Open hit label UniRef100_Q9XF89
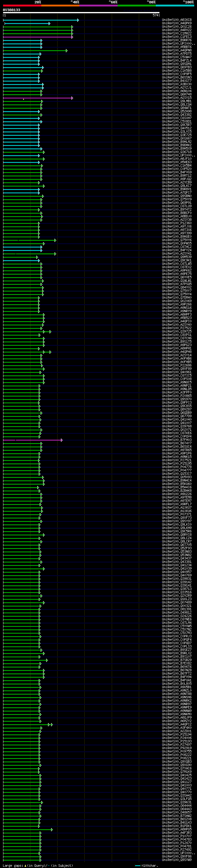Screen dimensions: 197x868 click(177, 369)
